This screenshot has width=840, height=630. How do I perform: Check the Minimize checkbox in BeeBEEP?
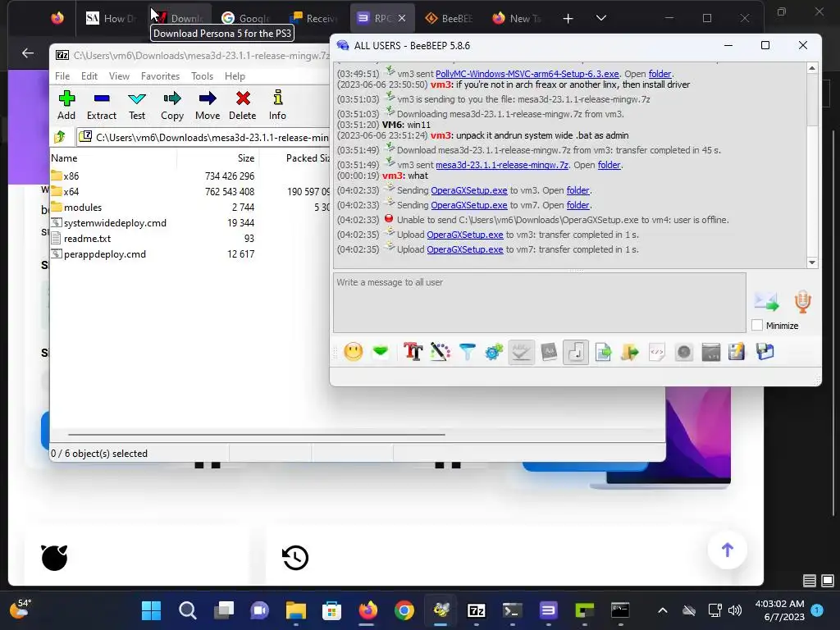click(x=757, y=325)
